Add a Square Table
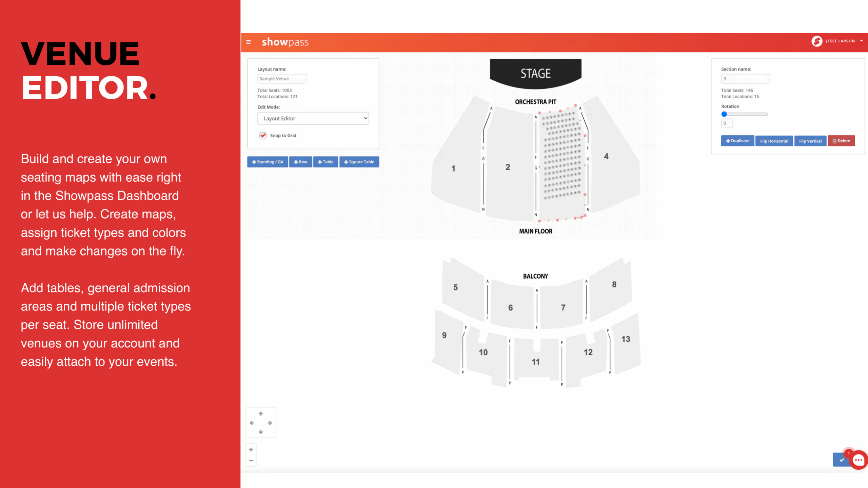Image resolution: width=868 pixels, height=488 pixels. pyautogui.click(x=359, y=162)
